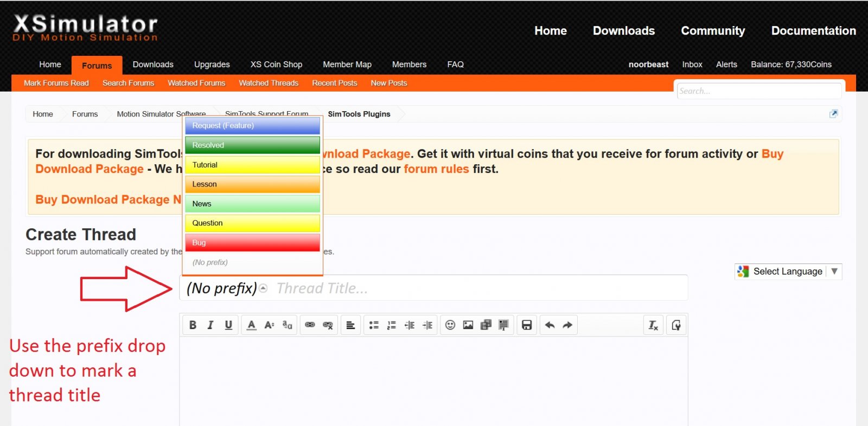Toggle bold formatting in the editor
Screen dimensions: 868x426
coord(193,325)
